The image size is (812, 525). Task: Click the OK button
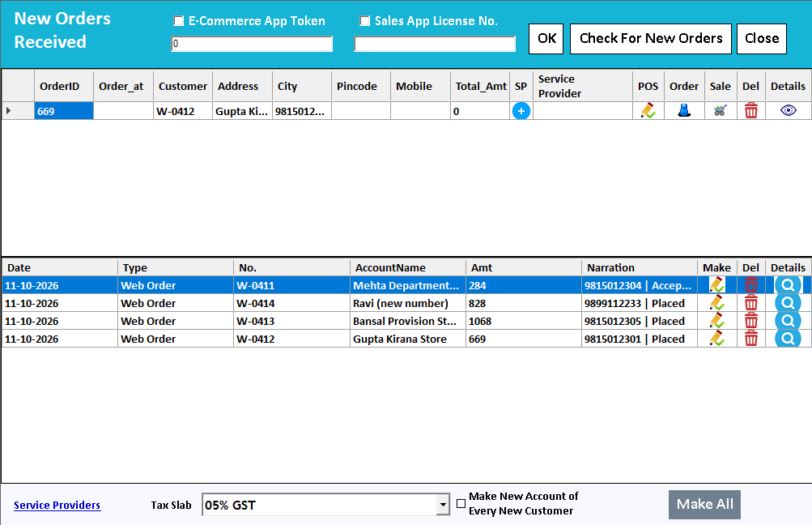pyautogui.click(x=546, y=38)
